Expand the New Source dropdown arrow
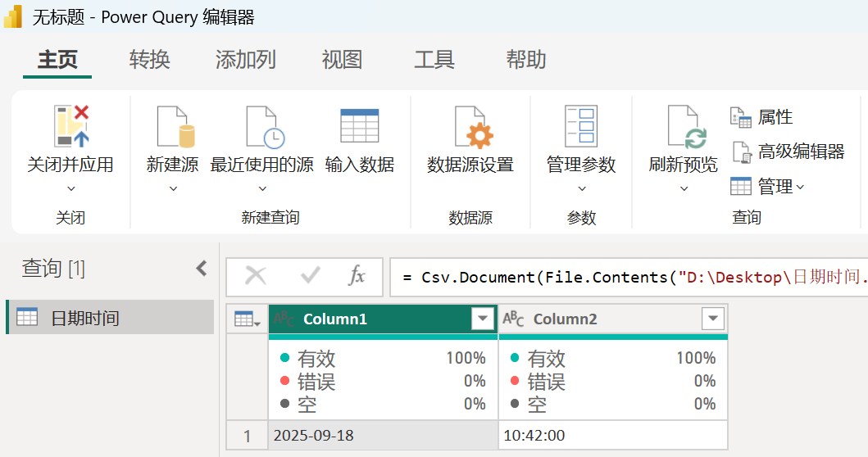This screenshot has width=868, height=457. [173, 188]
